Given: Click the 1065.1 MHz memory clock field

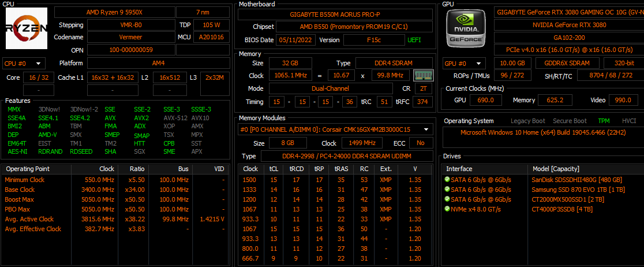Looking at the screenshot, I should pos(290,76).
